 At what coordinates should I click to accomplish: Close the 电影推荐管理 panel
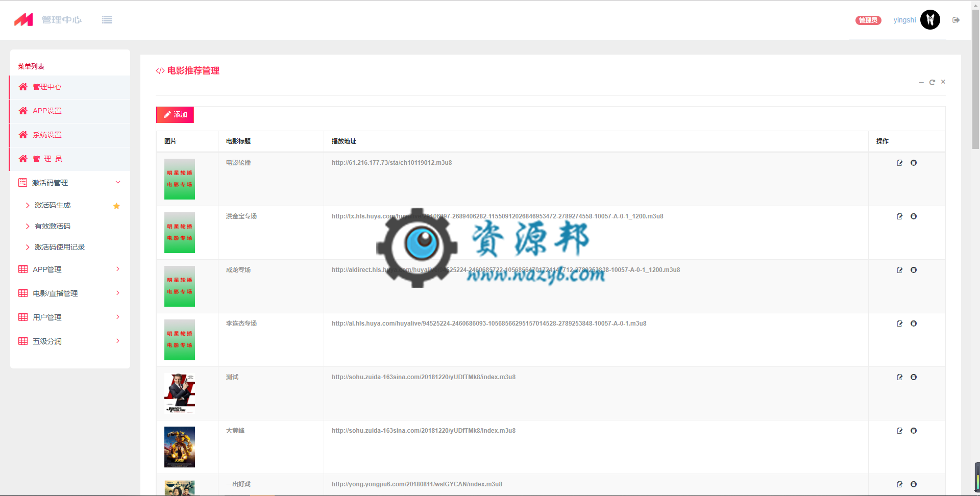[x=943, y=82]
